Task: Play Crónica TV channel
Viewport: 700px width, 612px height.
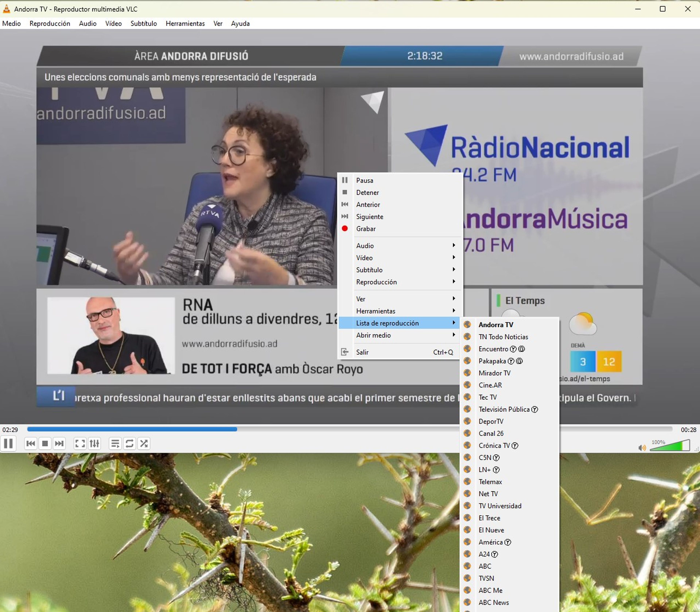Action: click(x=510, y=445)
